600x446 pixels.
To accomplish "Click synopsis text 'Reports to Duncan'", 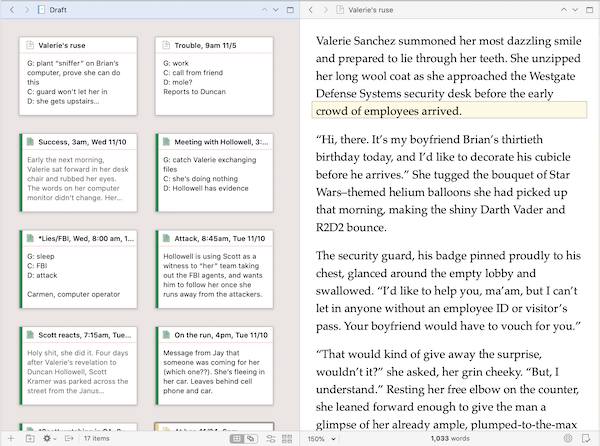I will (194, 92).
